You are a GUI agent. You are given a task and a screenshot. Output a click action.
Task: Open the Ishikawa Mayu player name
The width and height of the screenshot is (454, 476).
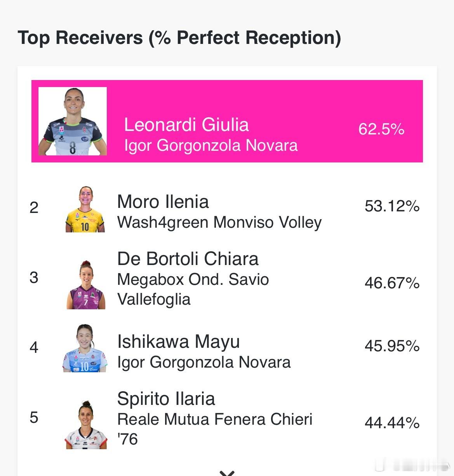[178, 342]
